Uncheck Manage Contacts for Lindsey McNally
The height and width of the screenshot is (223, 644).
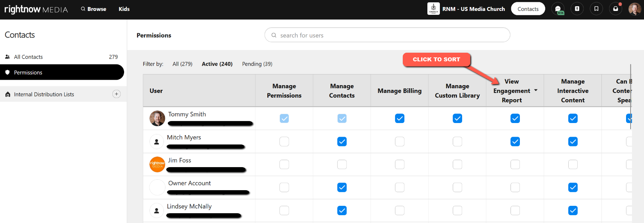click(x=342, y=211)
